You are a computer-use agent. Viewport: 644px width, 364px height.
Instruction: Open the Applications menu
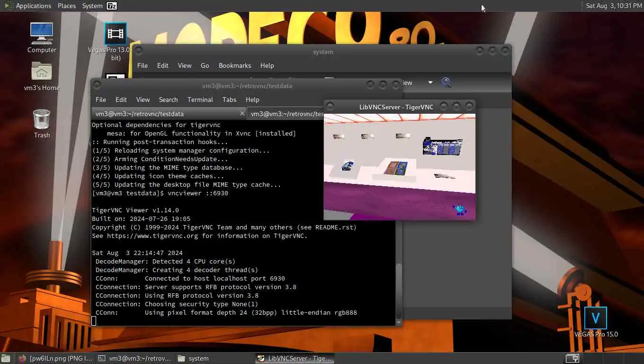click(33, 6)
